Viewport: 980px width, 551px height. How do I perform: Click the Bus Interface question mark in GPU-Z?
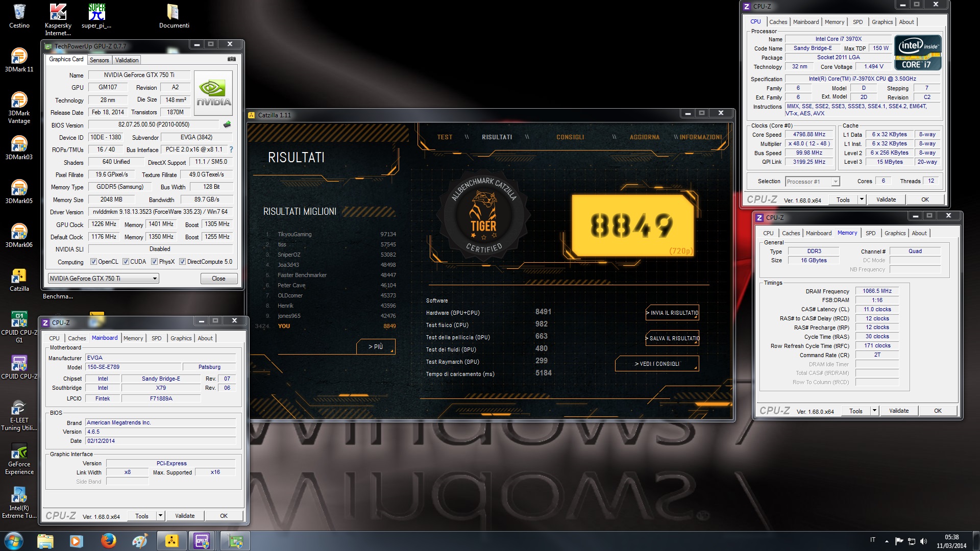pos(231,149)
